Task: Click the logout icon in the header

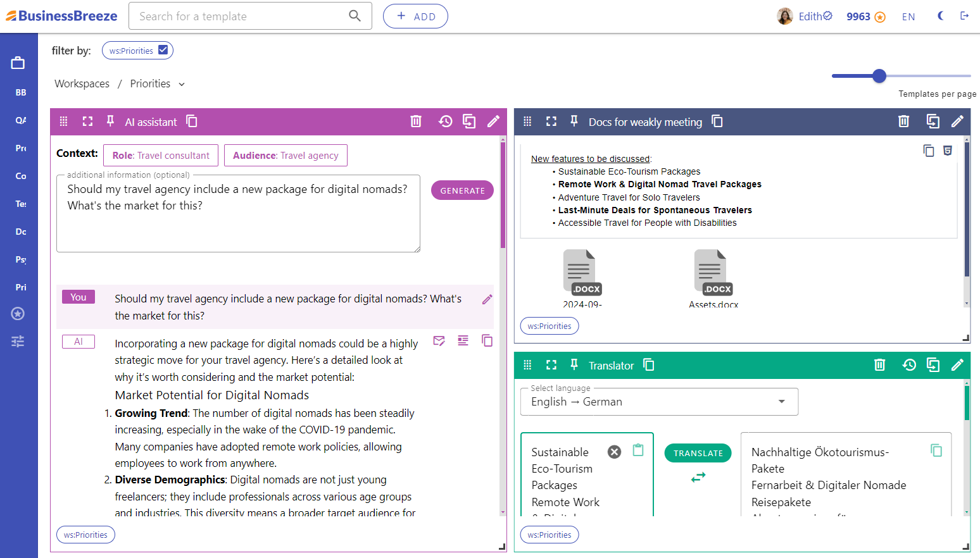Action: [x=965, y=15]
